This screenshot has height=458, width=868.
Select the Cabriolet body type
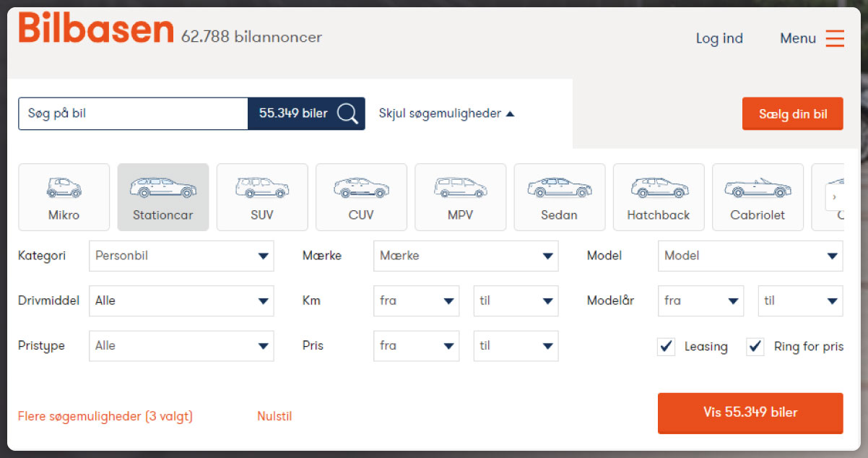(x=758, y=197)
